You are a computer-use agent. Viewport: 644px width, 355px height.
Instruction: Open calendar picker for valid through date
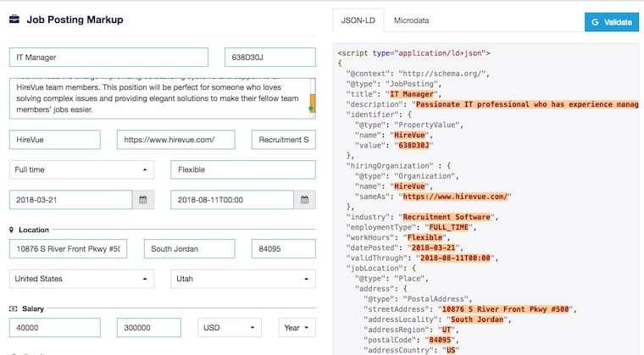(x=305, y=200)
